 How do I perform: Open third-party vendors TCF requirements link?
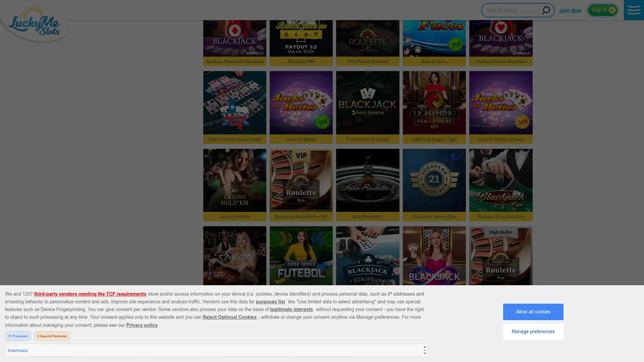click(x=90, y=294)
